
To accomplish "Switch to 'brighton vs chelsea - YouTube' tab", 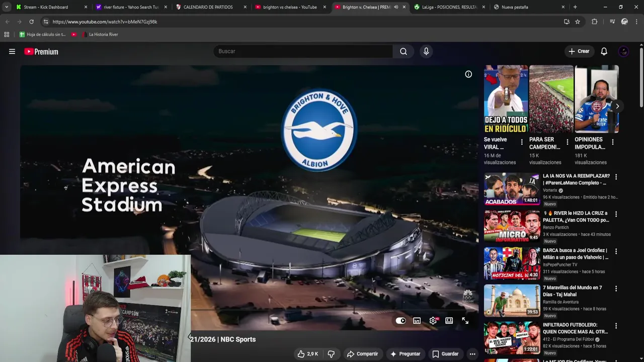I will pos(290,7).
